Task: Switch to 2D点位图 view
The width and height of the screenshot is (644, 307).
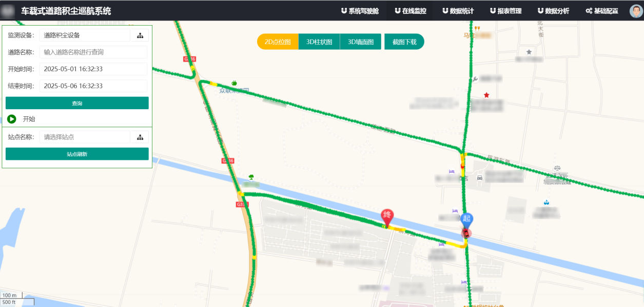Action: point(278,42)
